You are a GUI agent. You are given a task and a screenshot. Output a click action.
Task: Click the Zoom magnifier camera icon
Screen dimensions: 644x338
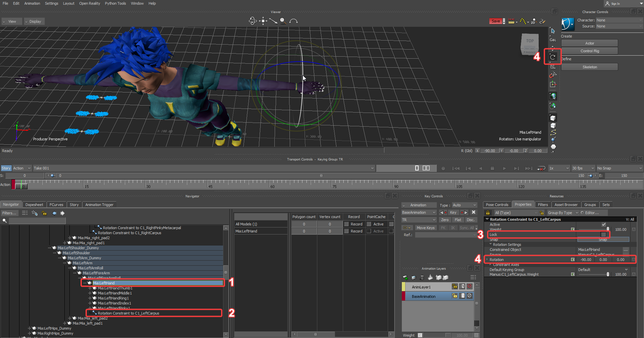(283, 21)
